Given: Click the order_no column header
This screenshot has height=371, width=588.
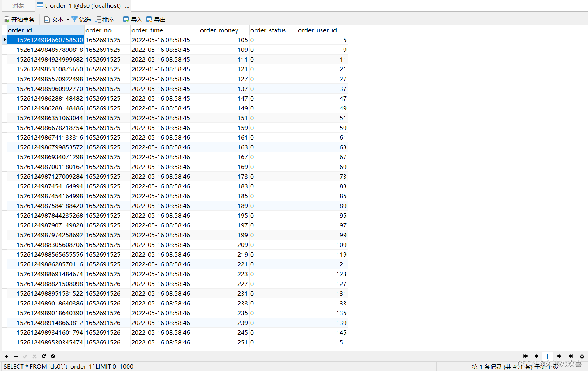Looking at the screenshot, I should (x=107, y=30).
